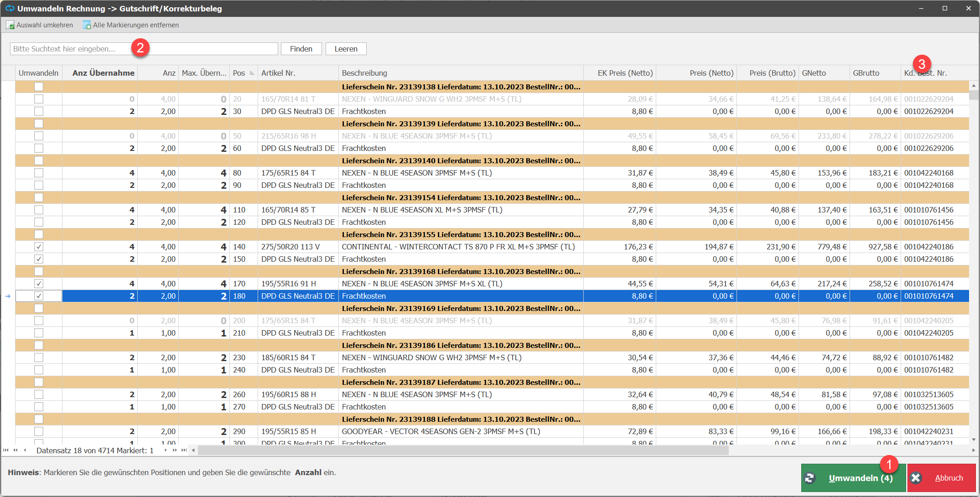Sort by EK Preis (Netto) column header
The image size is (980, 497).
(620, 73)
